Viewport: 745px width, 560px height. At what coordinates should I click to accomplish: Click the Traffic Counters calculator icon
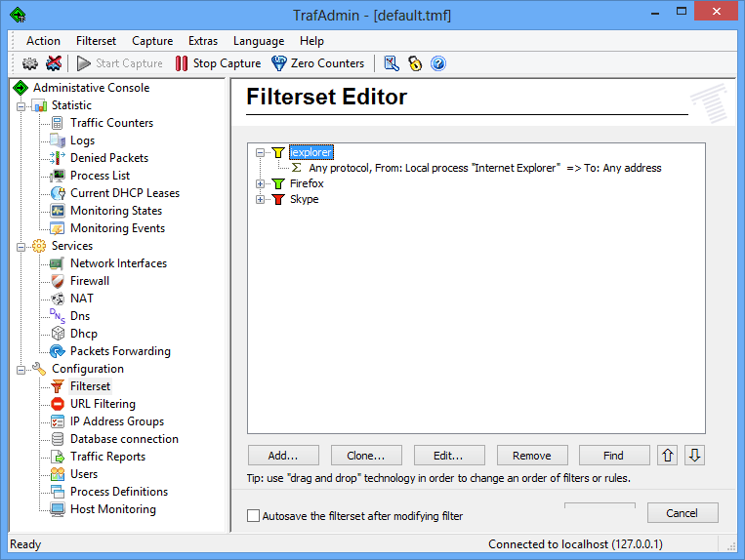point(57,123)
